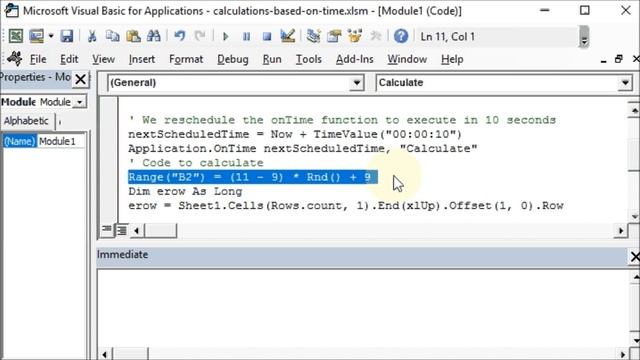Open the Tools menu
Viewport: 640px width, 360px height.
[x=309, y=59]
